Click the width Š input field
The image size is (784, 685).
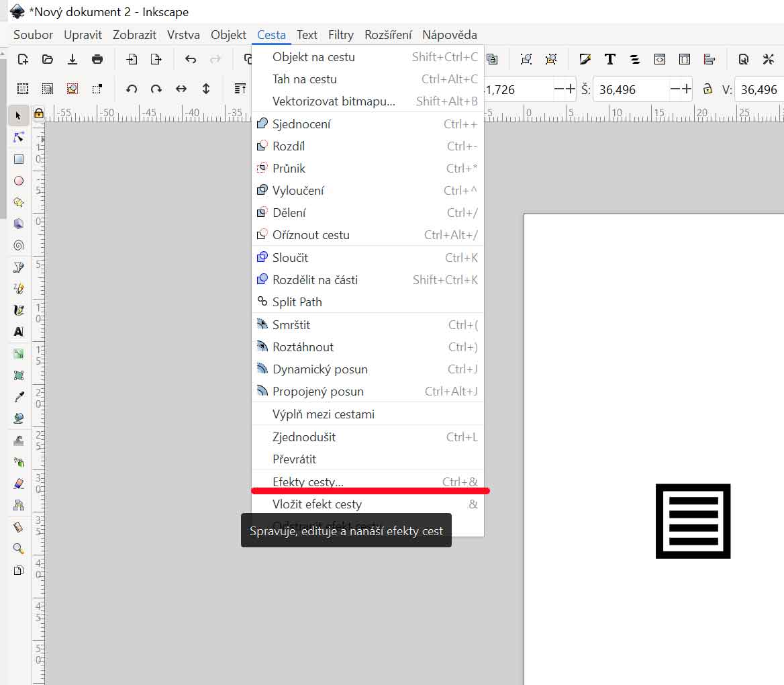tap(631, 89)
